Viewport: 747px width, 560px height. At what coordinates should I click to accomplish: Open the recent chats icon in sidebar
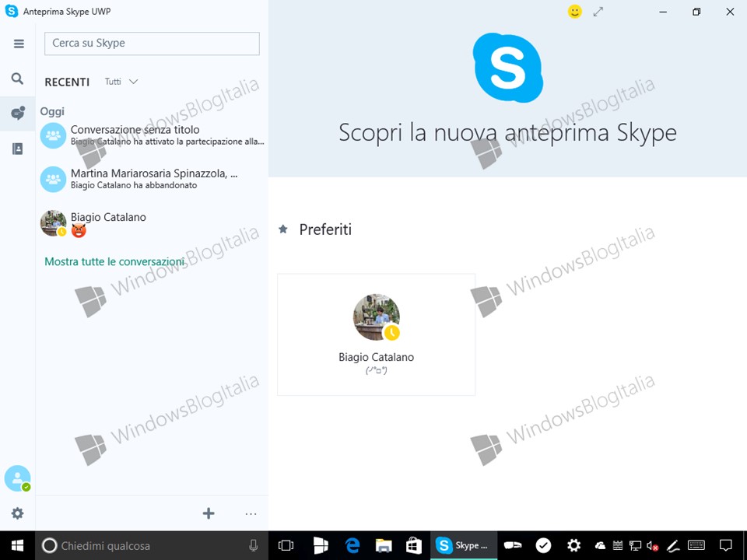click(18, 114)
